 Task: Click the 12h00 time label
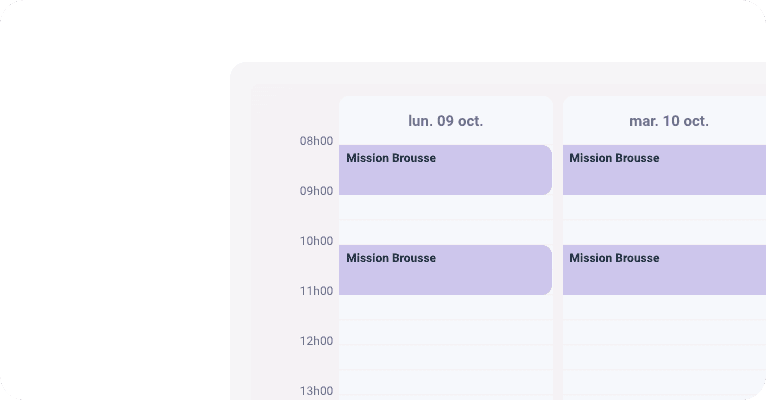coord(316,341)
